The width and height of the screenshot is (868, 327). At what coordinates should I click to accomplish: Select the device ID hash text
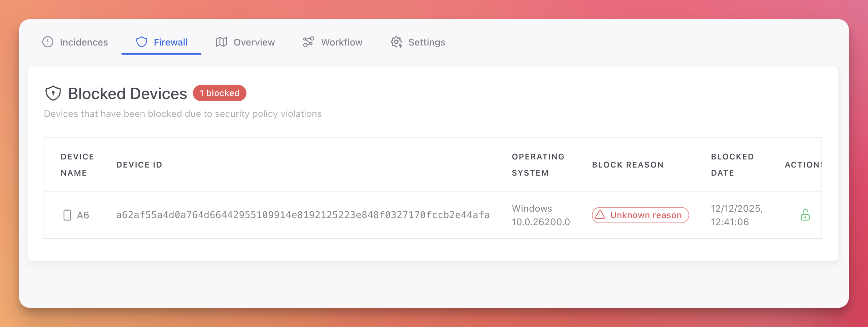tap(303, 215)
